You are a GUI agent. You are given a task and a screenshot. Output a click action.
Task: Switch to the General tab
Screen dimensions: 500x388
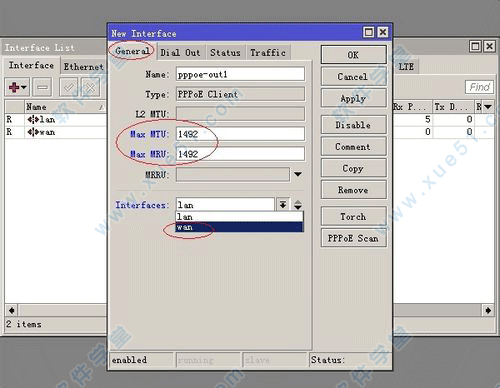pyautogui.click(x=132, y=51)
